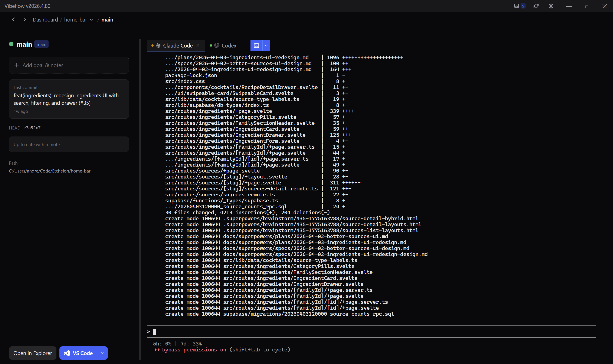613x364 pixels.
Task: Focus the Claude Code prompt input
Action: pyautogui.click(x=371, y=332)
